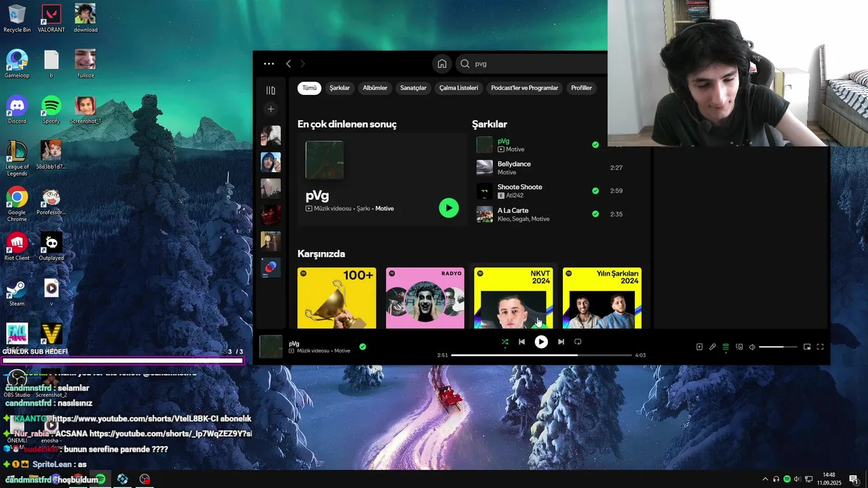Screen dimensions: 868x488
Task: Toggle repeat in the player bar
Action: (578, 342)
